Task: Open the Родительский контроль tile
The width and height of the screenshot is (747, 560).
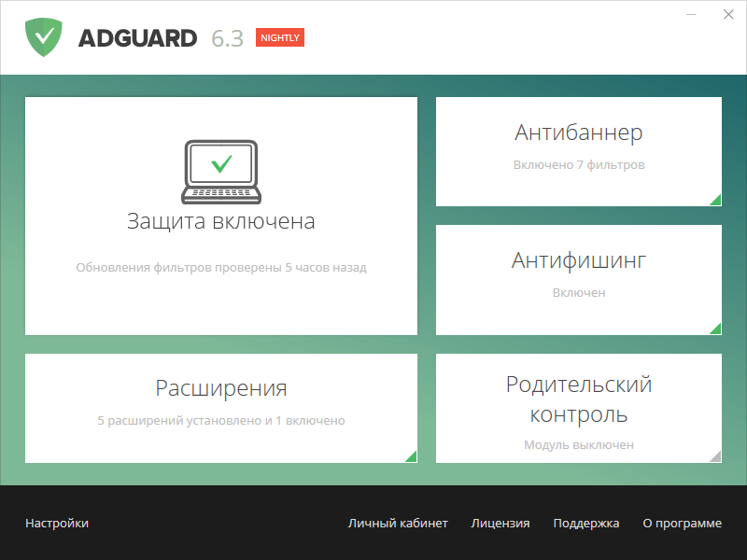Action: point(578,406)
